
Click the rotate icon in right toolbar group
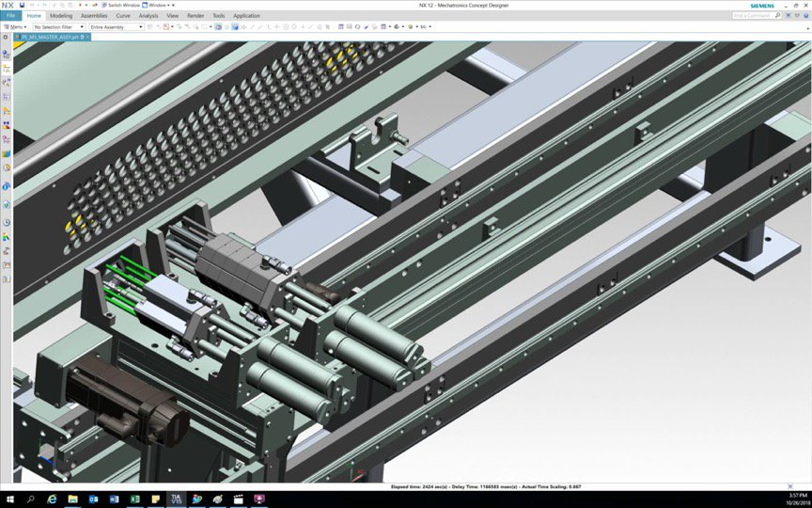[357, 26]
